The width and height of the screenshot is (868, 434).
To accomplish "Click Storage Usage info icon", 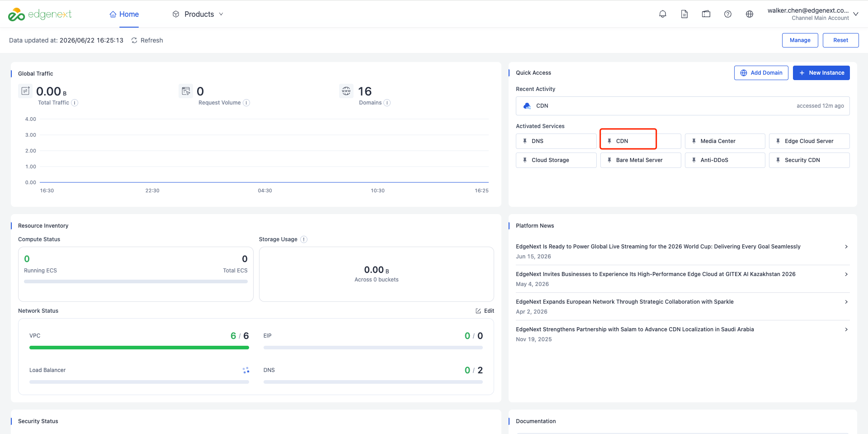I will [304, 239].
